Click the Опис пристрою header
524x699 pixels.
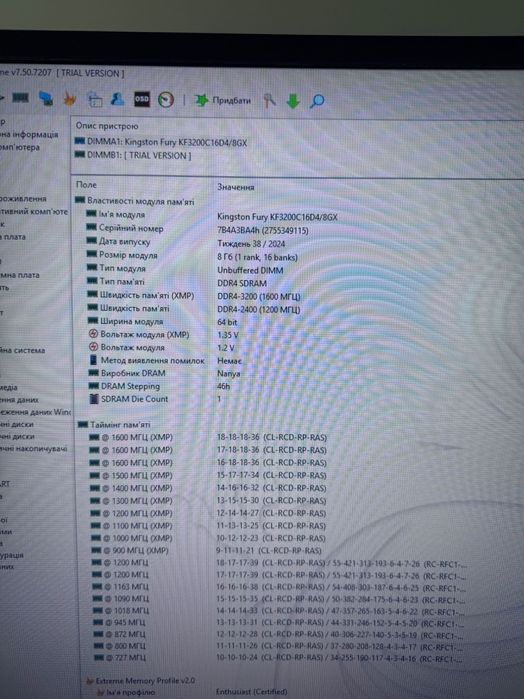pyautogui.click(x=107, y=126)
